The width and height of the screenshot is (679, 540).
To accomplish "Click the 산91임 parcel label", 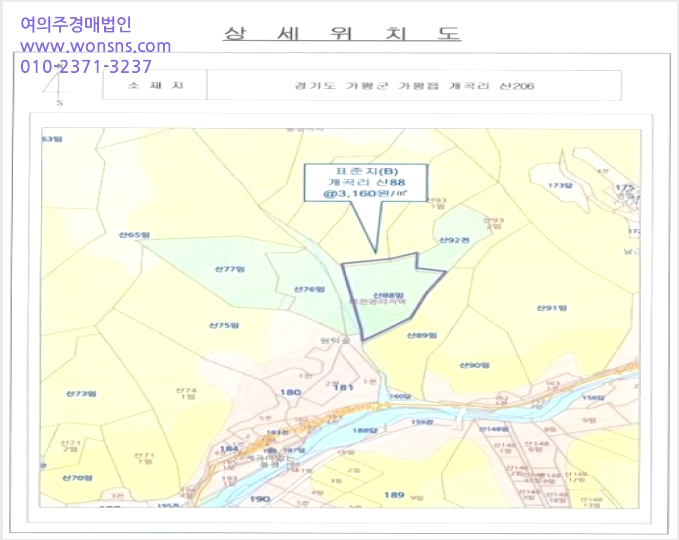I will (552, 308).
